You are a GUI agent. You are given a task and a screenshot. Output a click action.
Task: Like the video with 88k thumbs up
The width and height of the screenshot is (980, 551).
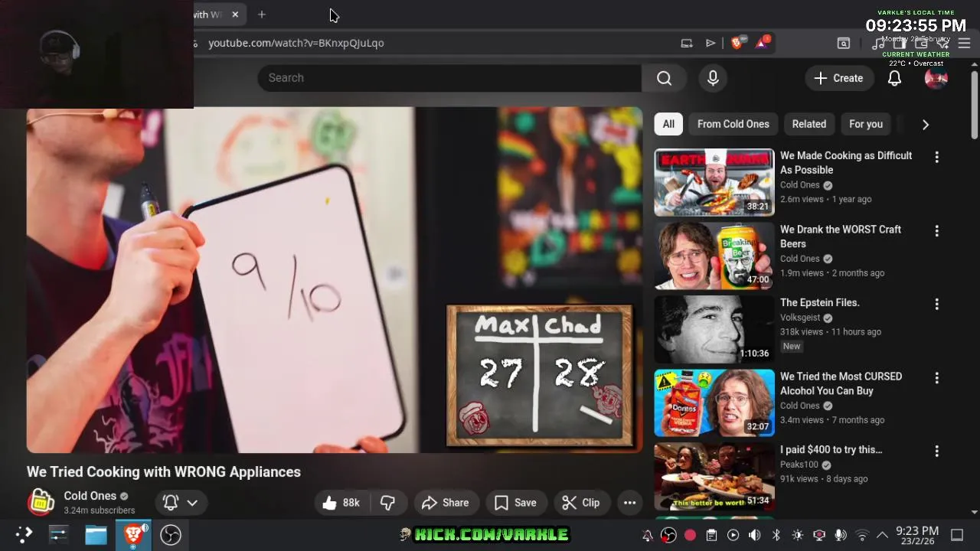[x=341, y=503]
